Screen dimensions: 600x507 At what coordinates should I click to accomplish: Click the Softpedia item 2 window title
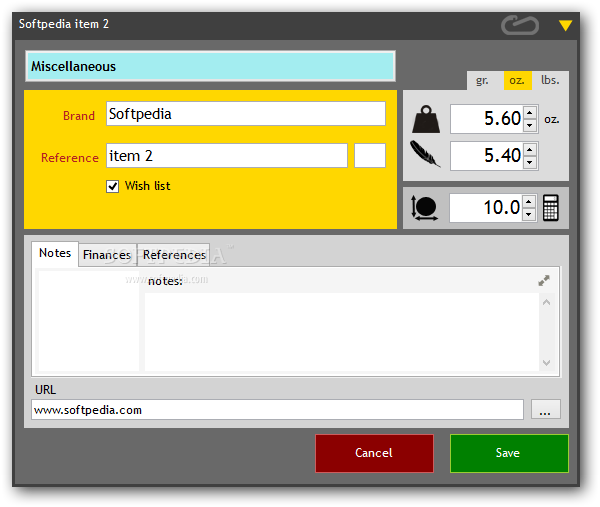[64, 24]
